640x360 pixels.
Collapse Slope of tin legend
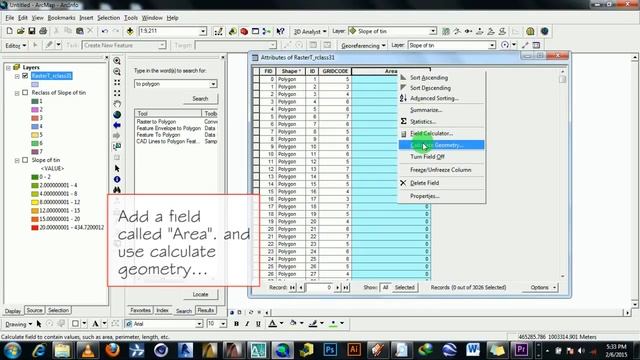point(17,160)
